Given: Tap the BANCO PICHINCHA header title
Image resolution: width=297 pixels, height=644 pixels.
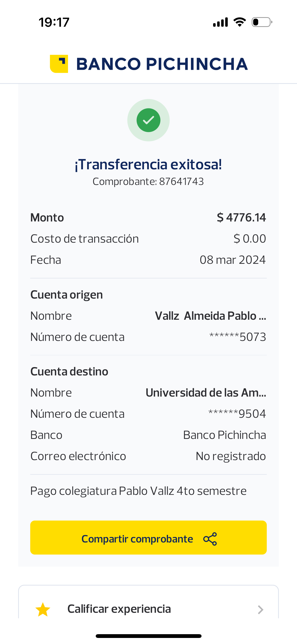Looking at the screenshot, I should coord(162,64).
